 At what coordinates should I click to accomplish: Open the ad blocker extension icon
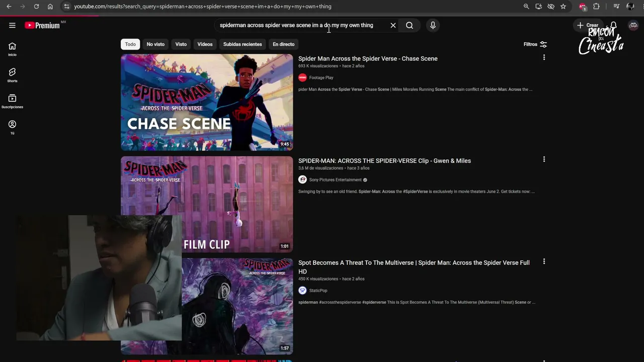point(583,7)
